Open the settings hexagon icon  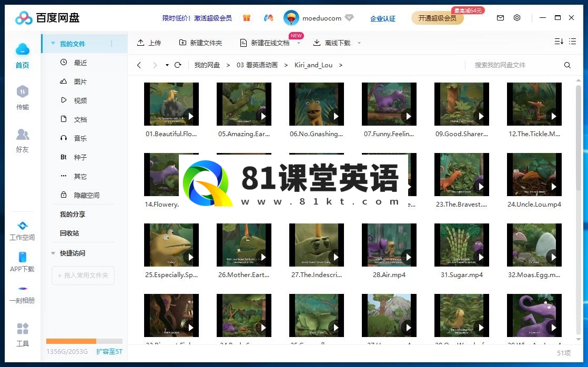coord(517,18)
